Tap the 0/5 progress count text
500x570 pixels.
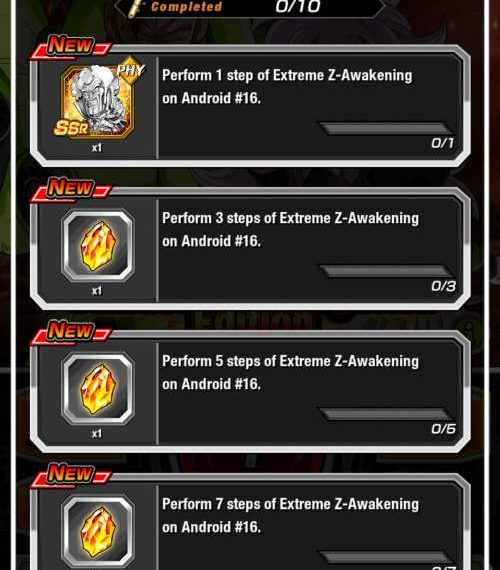tap(443, 429)
